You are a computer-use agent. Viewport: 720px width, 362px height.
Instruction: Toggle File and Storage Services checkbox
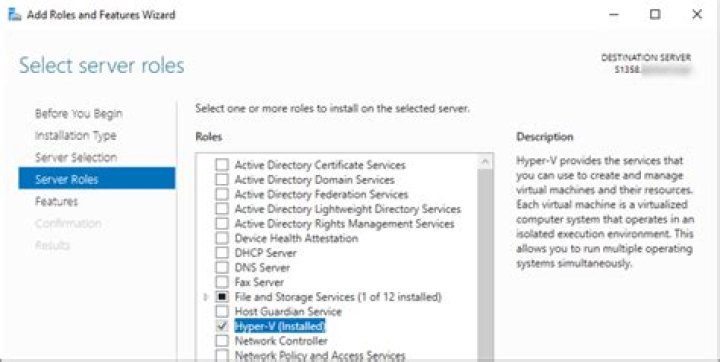(x=222, y=297)
